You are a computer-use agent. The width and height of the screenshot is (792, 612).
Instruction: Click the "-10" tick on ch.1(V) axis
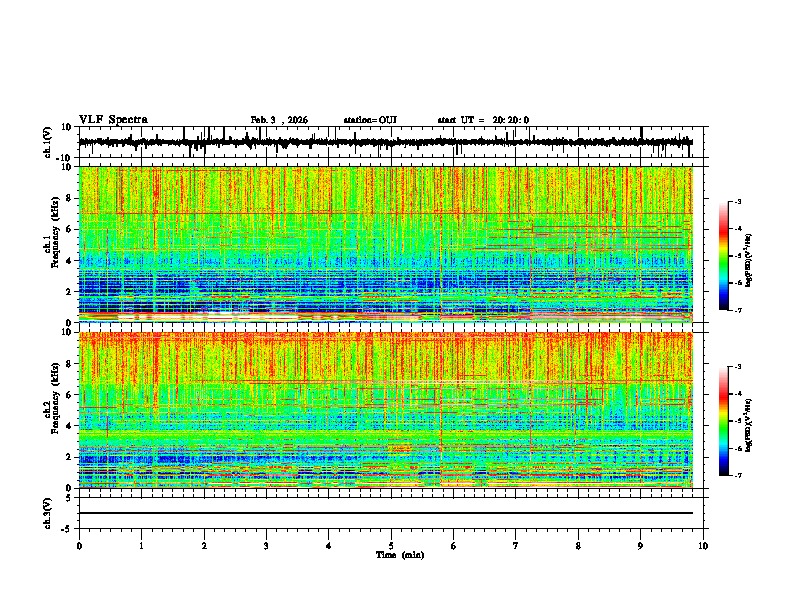64,157
